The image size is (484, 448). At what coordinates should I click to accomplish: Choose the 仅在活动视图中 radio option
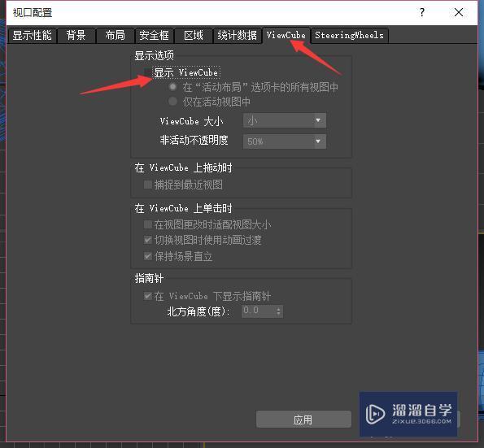(172, 101)
